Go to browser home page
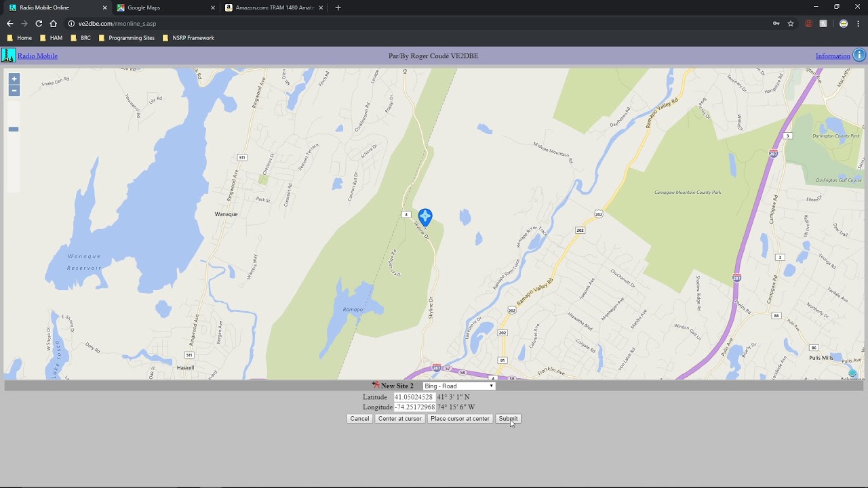Viewport: 868px width, 488px height. (54, 24)
